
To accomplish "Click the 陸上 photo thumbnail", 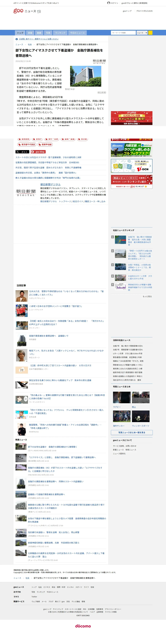I will (x=141, y=397).
